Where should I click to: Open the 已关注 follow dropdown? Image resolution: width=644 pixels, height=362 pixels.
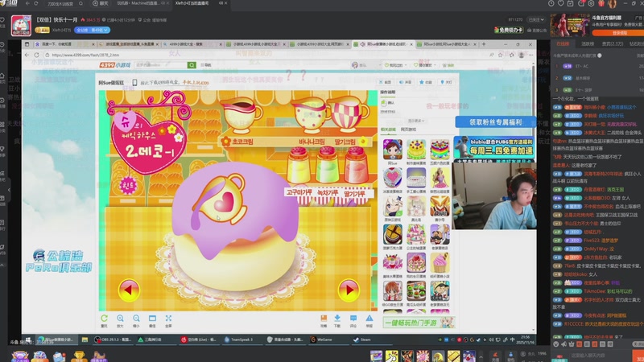pyautogui.click(x=536, y=19)
